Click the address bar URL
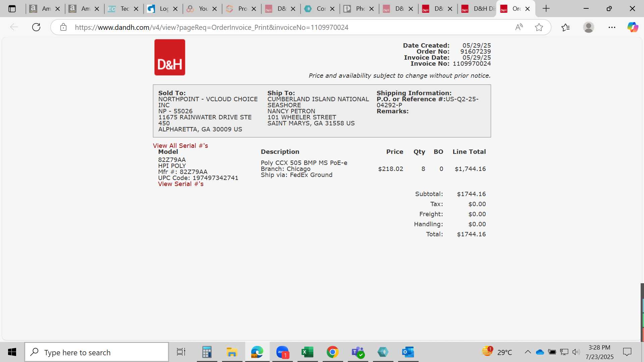Image resolution: width=644 pixels, height=362 pixels. click(212, 27)
